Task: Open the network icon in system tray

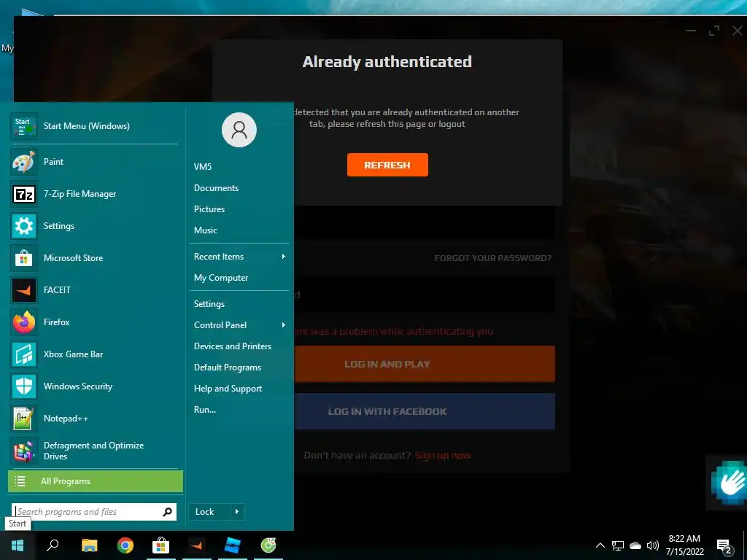Action: point(618,545)
